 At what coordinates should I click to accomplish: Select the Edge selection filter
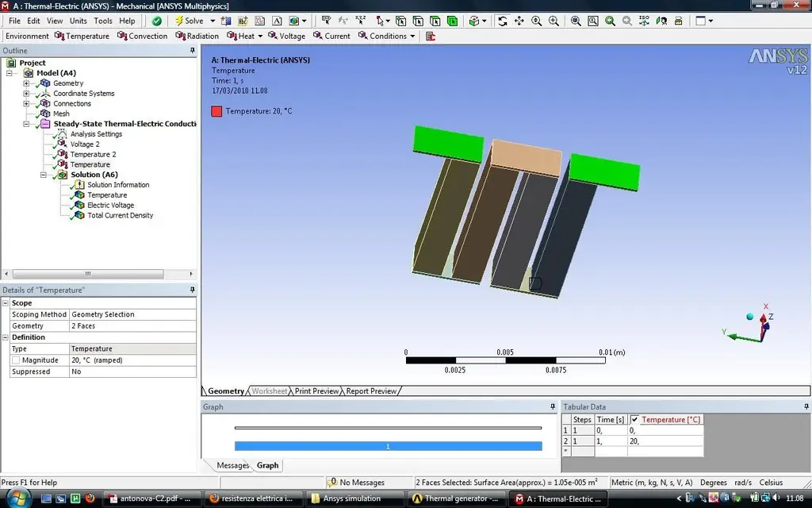418,21
